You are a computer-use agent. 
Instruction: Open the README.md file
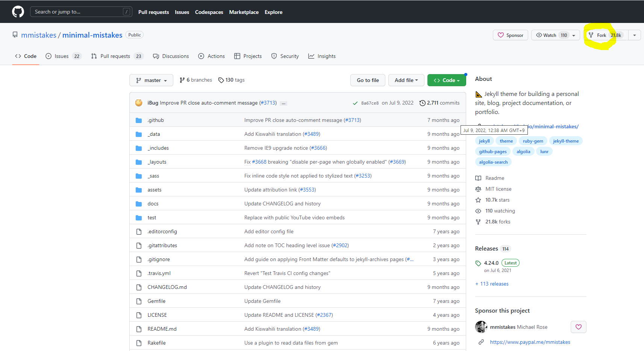click(162, 329)
